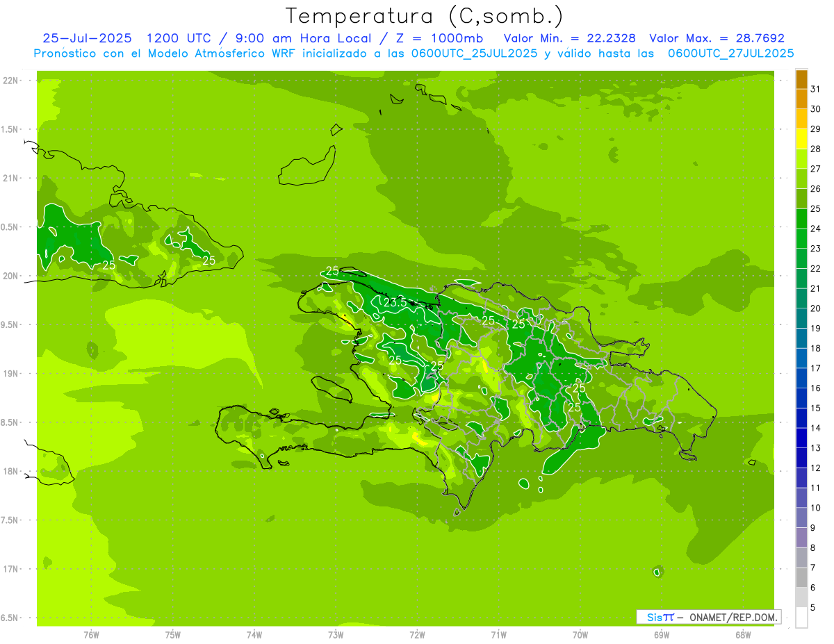Click the legend value '28'
The width and height of the screenshot is (834, 644).
click(x=816, y=149)
